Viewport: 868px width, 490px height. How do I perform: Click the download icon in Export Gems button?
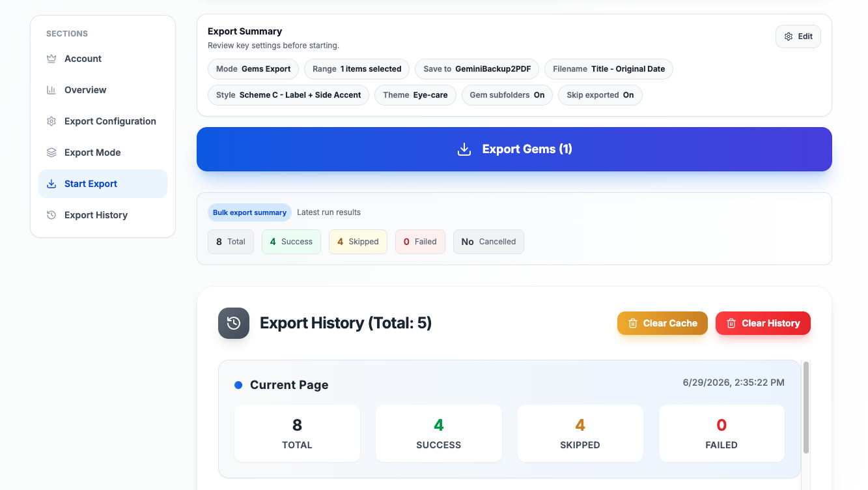464,149
